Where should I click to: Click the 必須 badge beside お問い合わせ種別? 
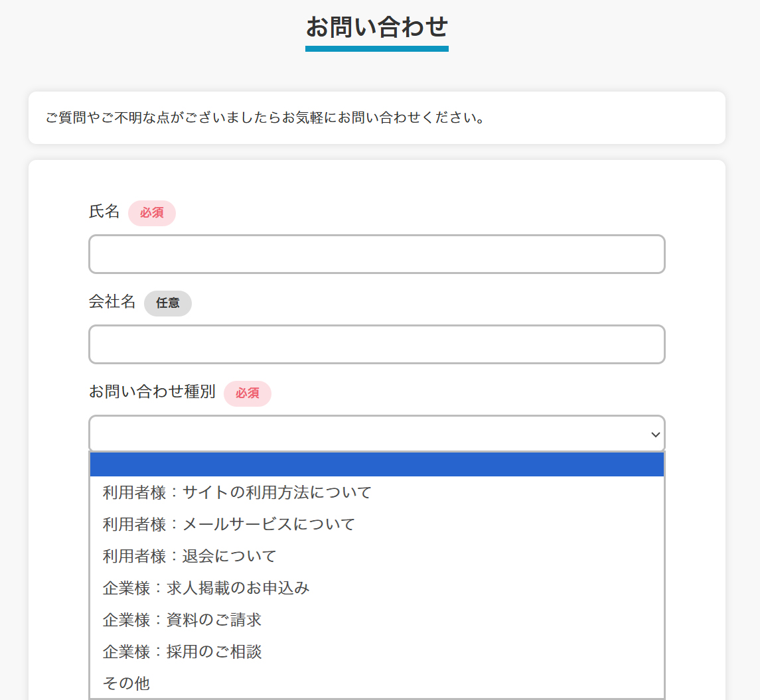point(247,393)
